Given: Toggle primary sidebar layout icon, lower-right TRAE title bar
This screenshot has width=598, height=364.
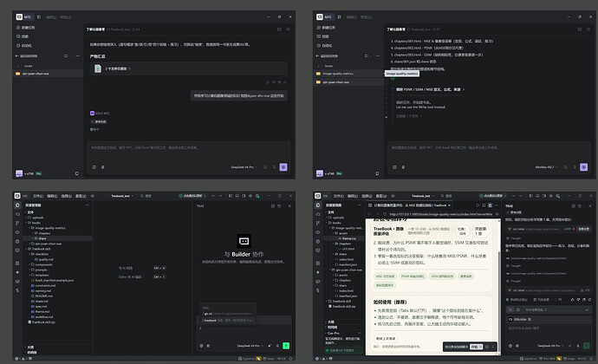Looking at the screenshot, I should [531, 196].
